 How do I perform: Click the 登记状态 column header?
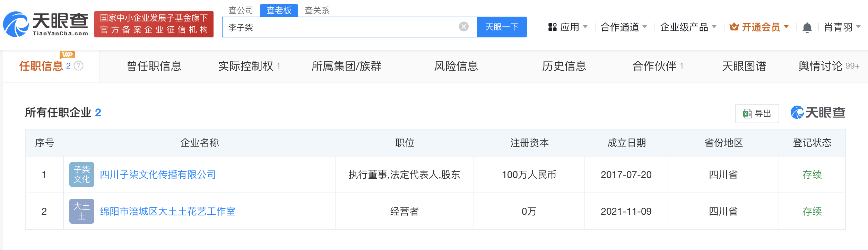click(812, 143)
